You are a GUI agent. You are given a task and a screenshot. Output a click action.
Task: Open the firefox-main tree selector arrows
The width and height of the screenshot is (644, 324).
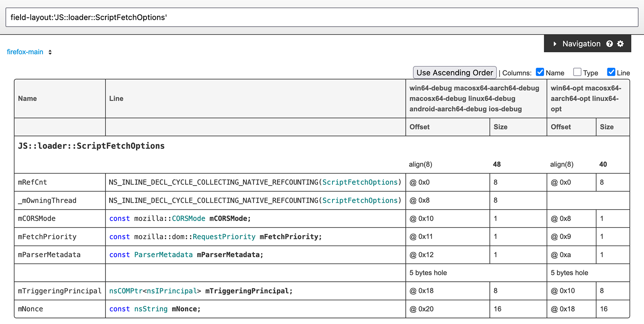click(50, 52)
